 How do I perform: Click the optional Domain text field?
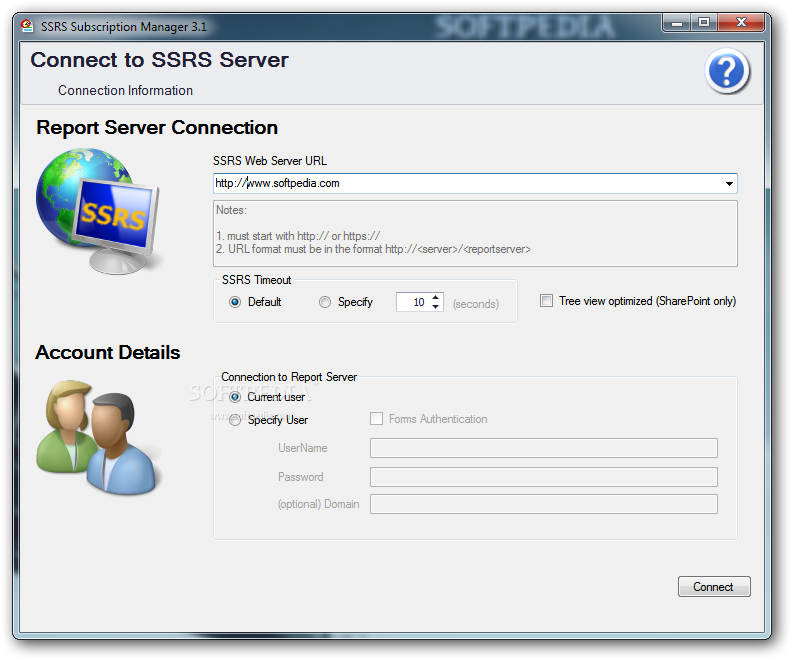[543, 504]
